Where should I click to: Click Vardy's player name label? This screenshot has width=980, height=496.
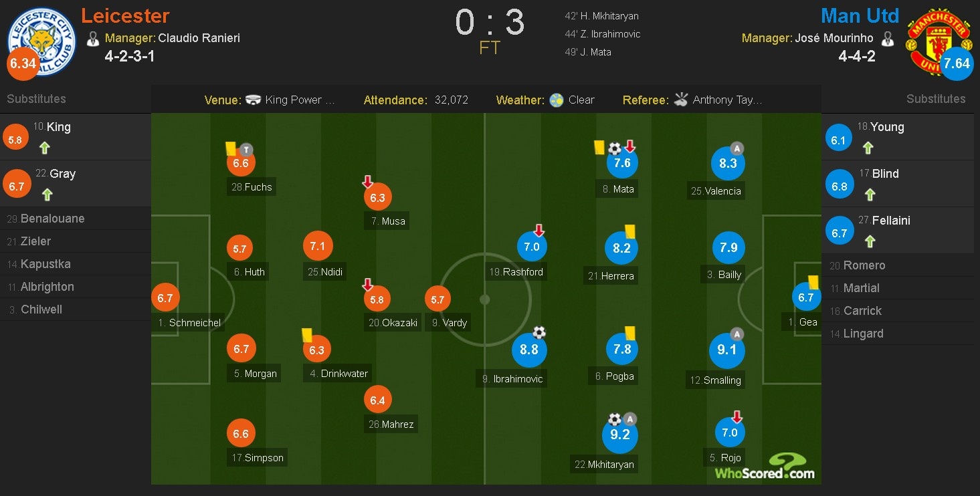pos(454,323)
